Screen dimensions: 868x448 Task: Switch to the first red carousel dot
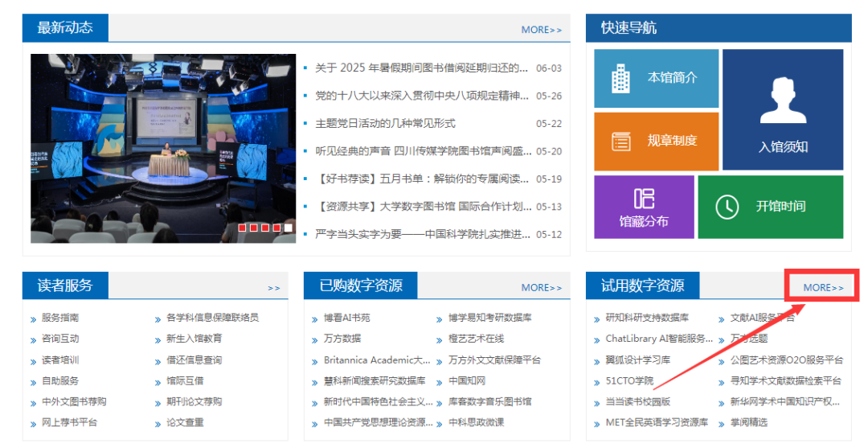point(243,228)
